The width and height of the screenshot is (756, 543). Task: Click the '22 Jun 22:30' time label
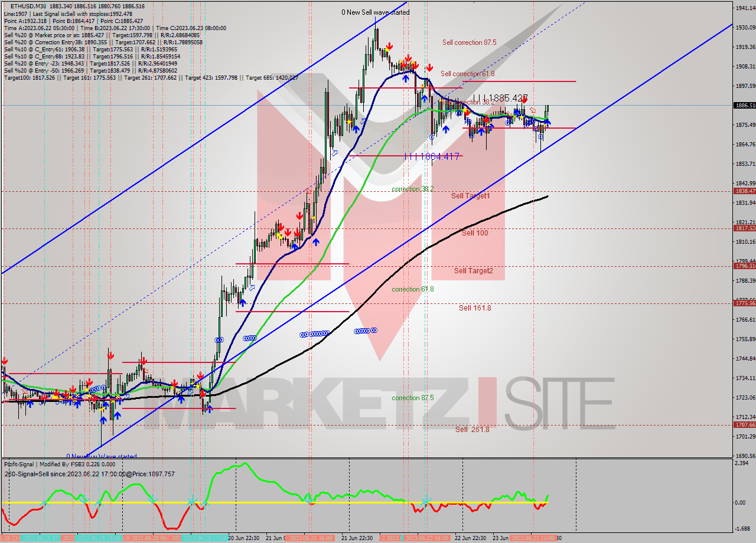pyautogui.click(x=471, y=538)
